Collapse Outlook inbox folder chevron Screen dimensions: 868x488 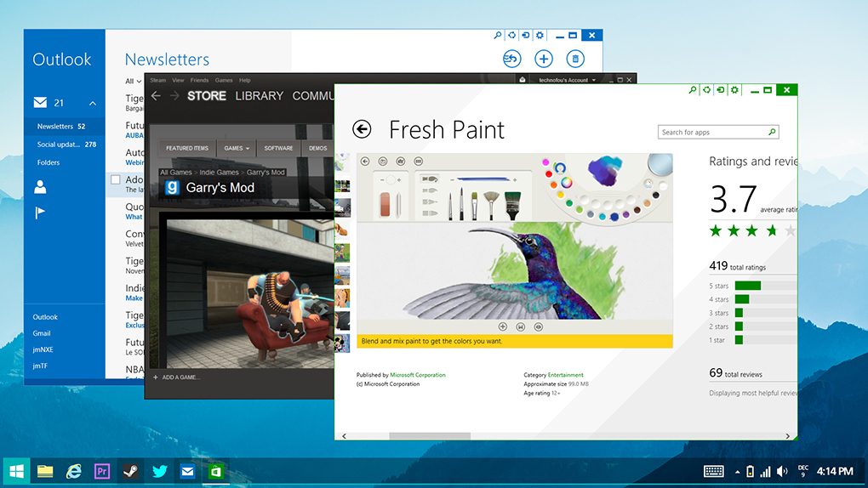[x=93, y=103]
